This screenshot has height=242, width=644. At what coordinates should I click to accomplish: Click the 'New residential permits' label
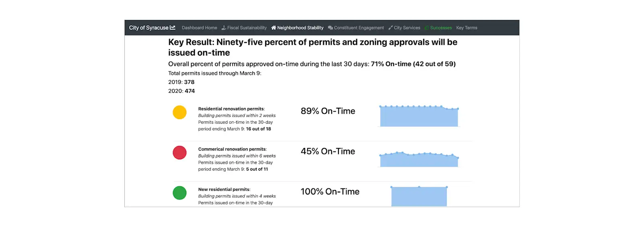click(224, 190)
